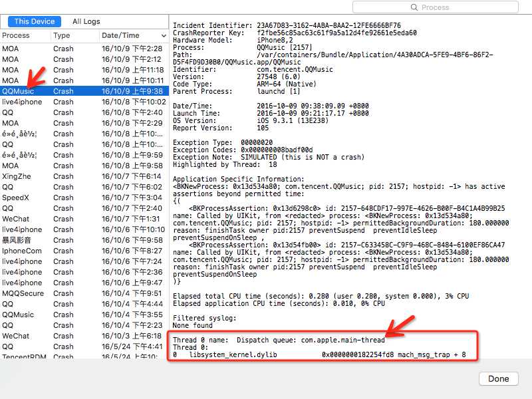Click the CrashReporter Key value
The image size is (532, 399).
click(x=336, y=33)
